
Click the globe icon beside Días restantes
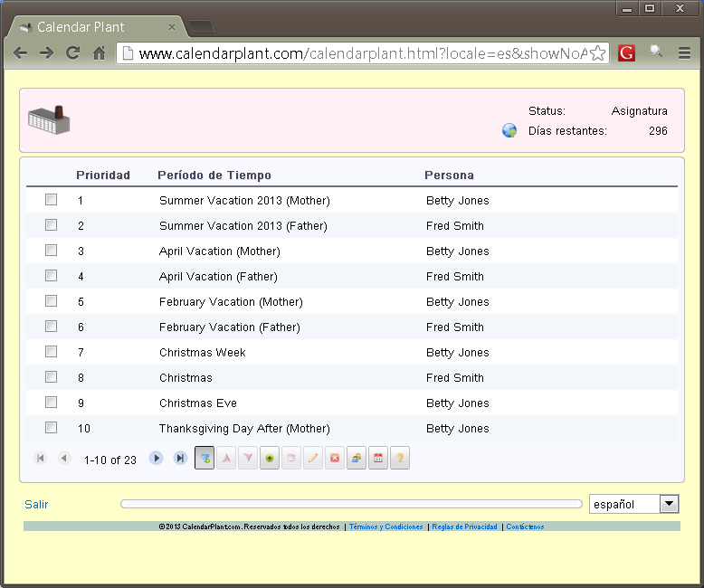509,131
